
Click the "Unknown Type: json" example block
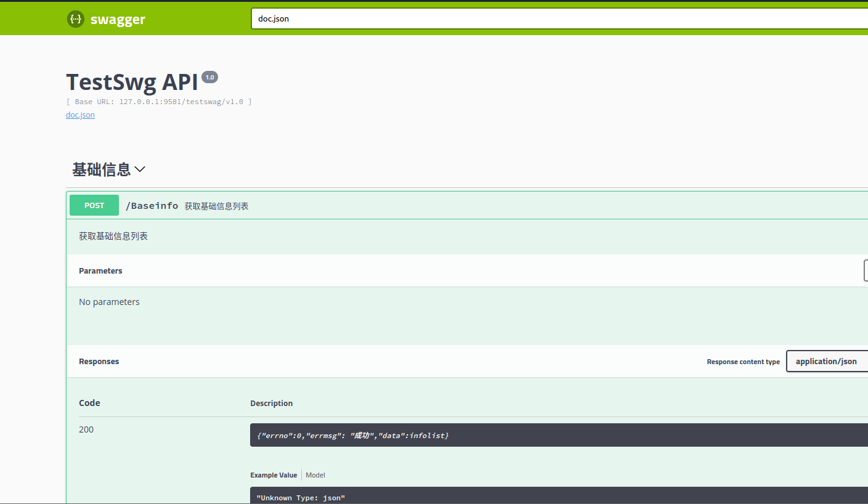559,495
